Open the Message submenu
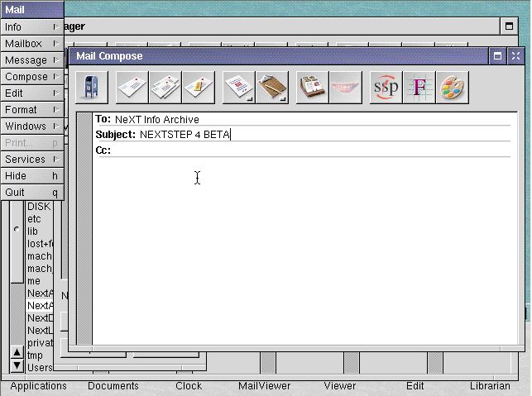The image size is (532, 396). point(32,60)
